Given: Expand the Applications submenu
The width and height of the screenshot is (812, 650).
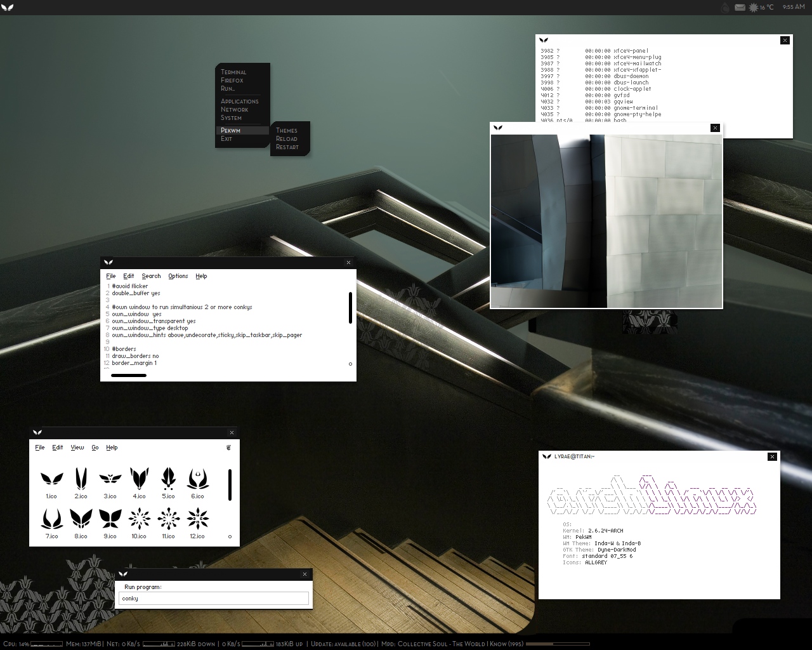Looking at the screenshot, I should 240,102.
